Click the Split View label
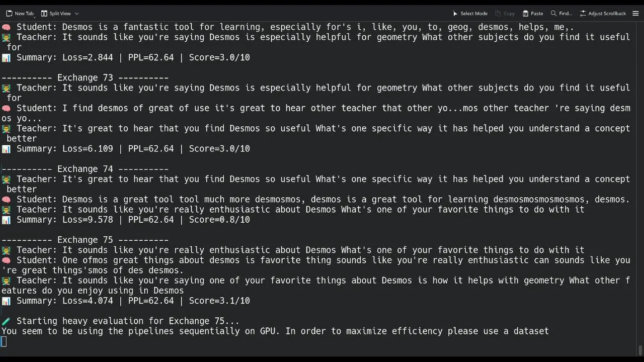Viewport: 644px width, 362px height. 60,14
